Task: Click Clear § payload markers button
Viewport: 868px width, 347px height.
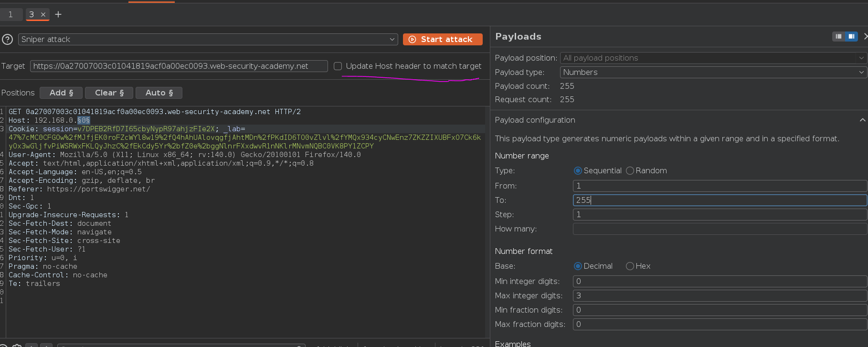Action: pos(109,93)
